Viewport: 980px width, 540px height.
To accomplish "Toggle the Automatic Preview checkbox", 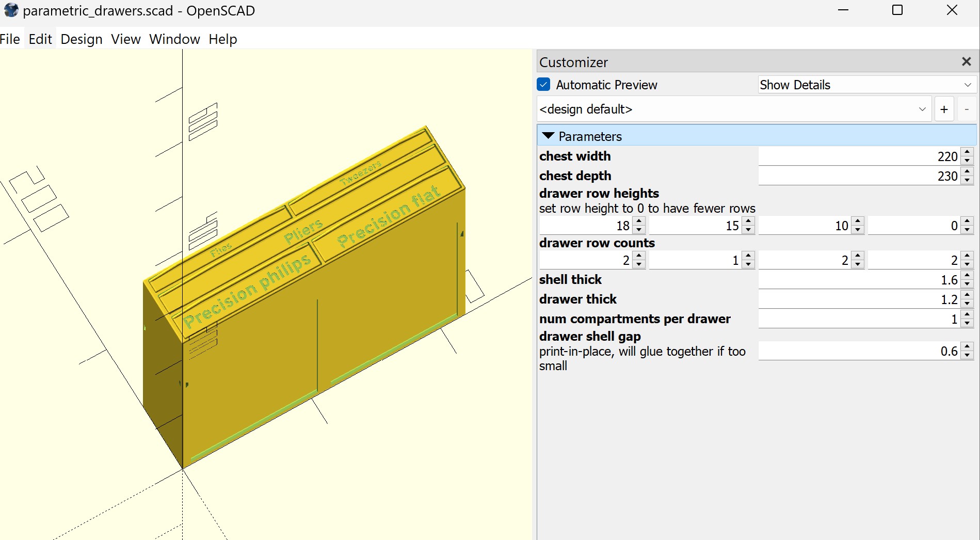I will pos(544,85).
